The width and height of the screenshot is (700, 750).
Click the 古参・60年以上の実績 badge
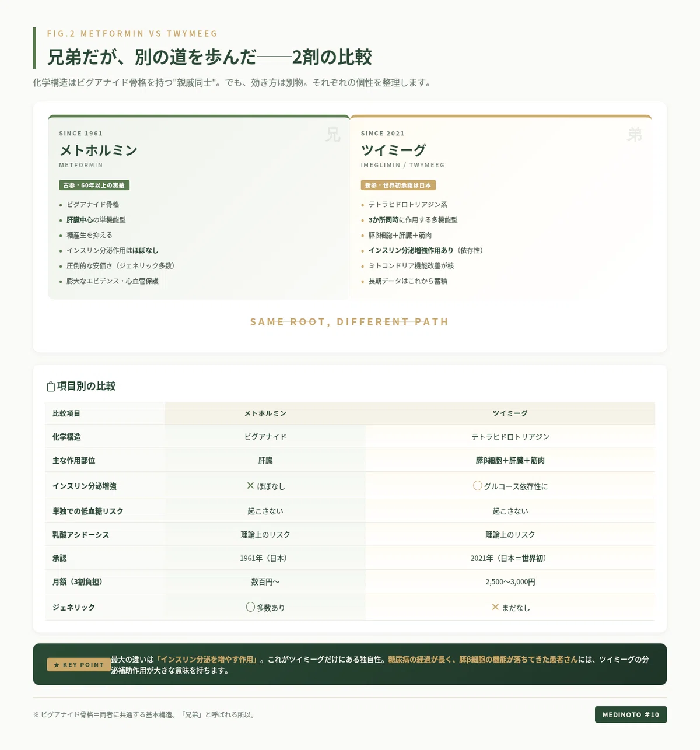click(x=94, y=185)
